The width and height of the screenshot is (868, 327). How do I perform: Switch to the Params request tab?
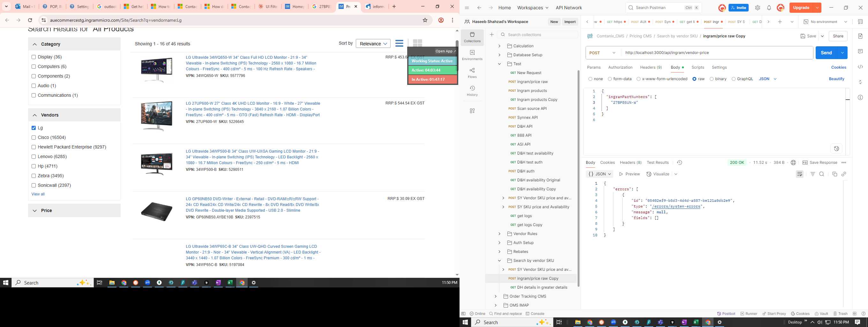[x=594, y=67]
